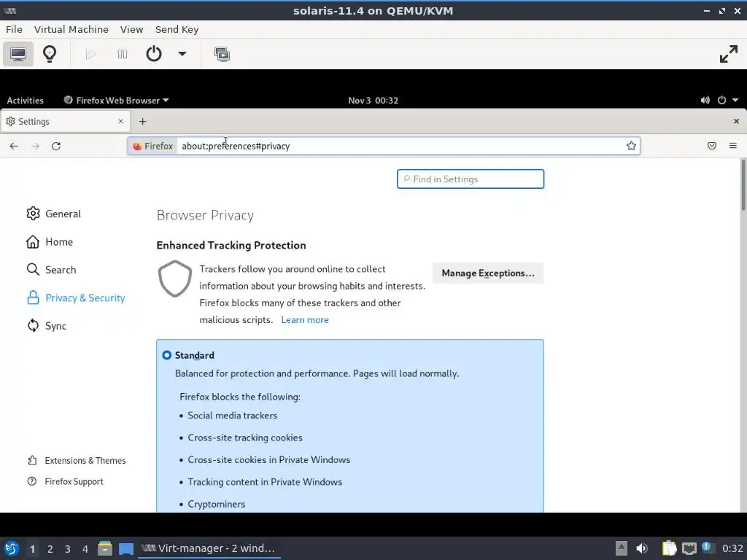Open a new Firefox tab
This screenshot has height=560, width=747.
point(142,122)
